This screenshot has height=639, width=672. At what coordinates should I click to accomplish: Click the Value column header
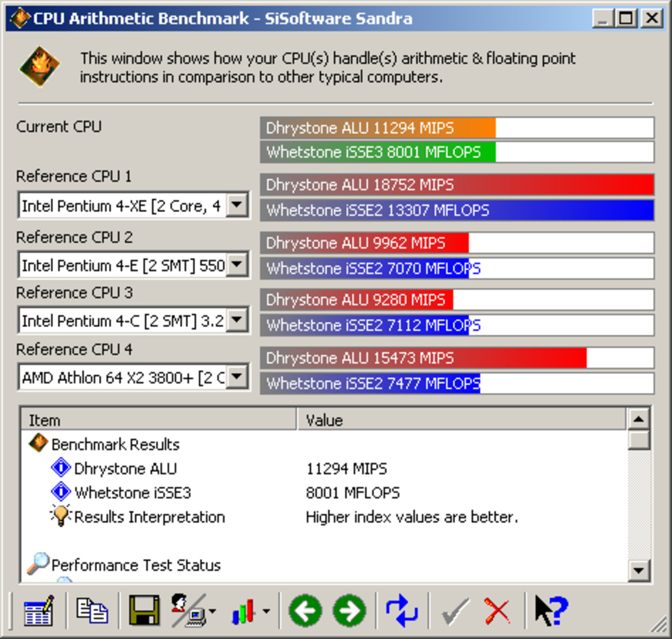coord(462,420)
